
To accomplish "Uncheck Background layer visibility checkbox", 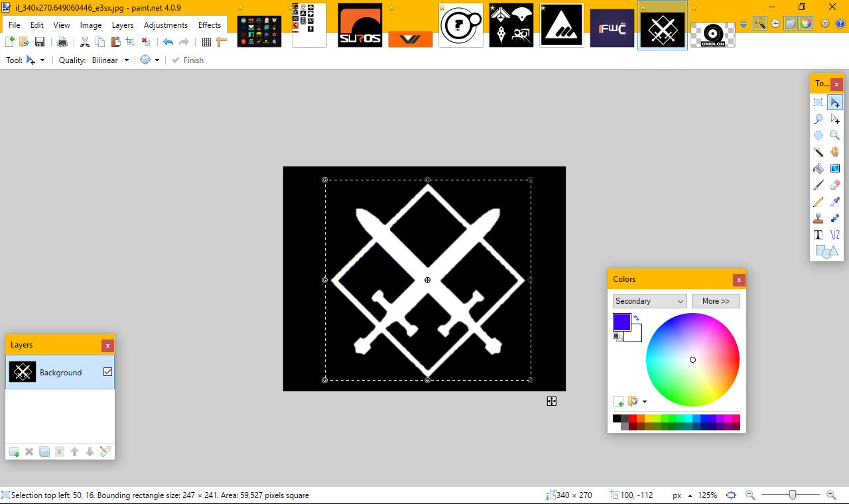I will coord(107,372).
